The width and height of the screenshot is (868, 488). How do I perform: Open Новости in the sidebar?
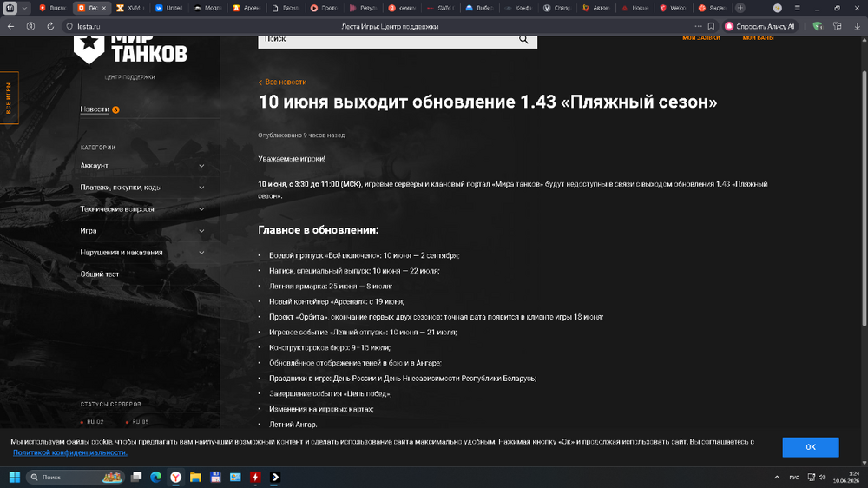[x=94, y=109]
